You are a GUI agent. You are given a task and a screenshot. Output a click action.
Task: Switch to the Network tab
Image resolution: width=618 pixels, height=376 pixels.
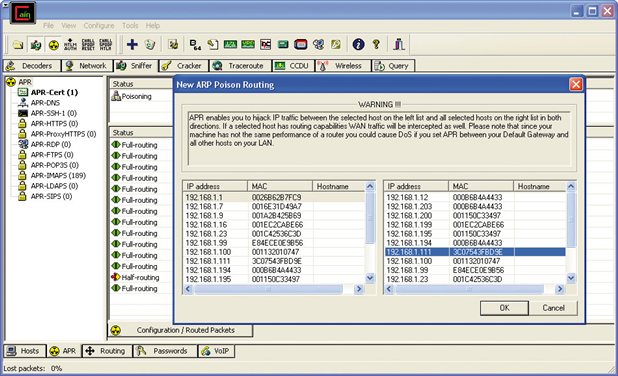(x=87, y=66)
